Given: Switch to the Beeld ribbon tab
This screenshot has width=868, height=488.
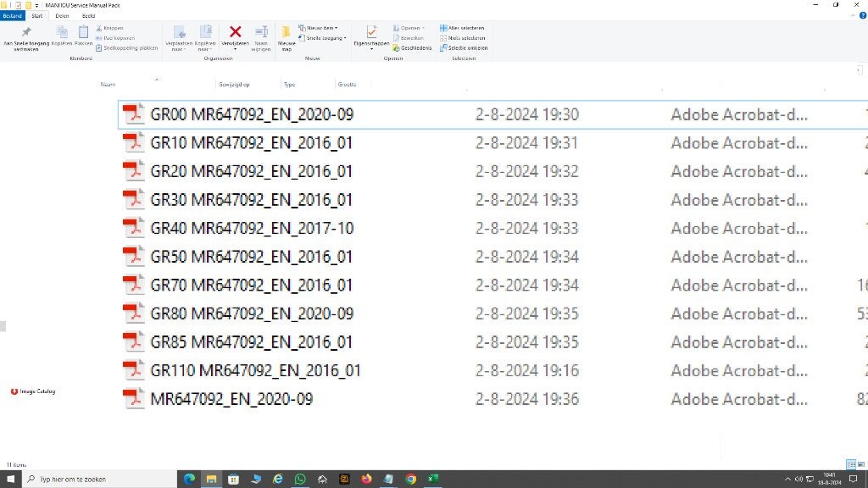Looking at the screenshot, I should (88, 16).
